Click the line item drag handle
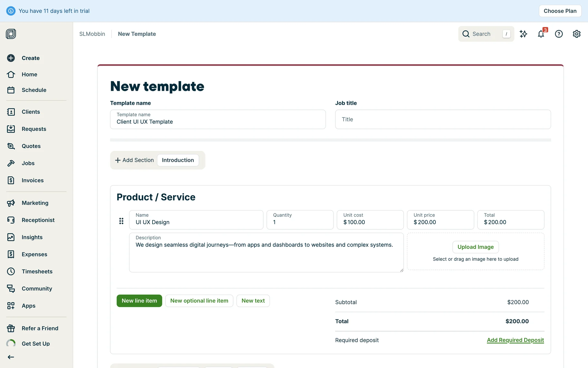588x368 pixels. click(121, 221)
